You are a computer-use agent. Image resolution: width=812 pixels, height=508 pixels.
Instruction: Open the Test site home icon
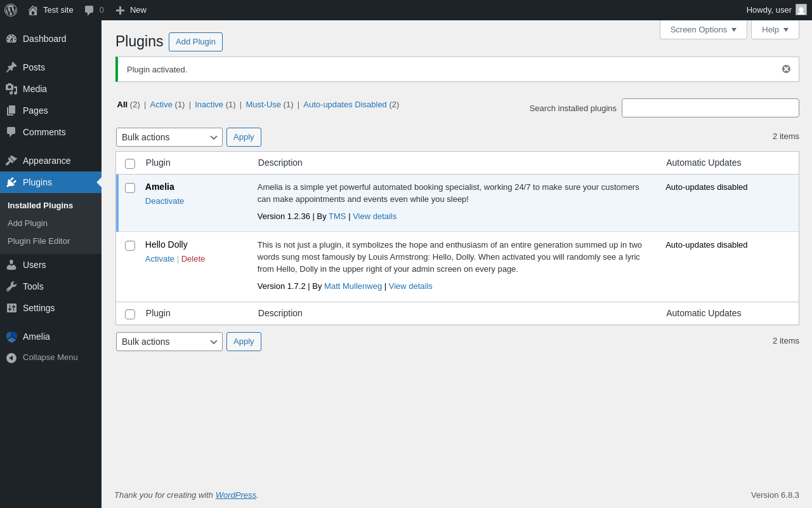pos(33,10)
